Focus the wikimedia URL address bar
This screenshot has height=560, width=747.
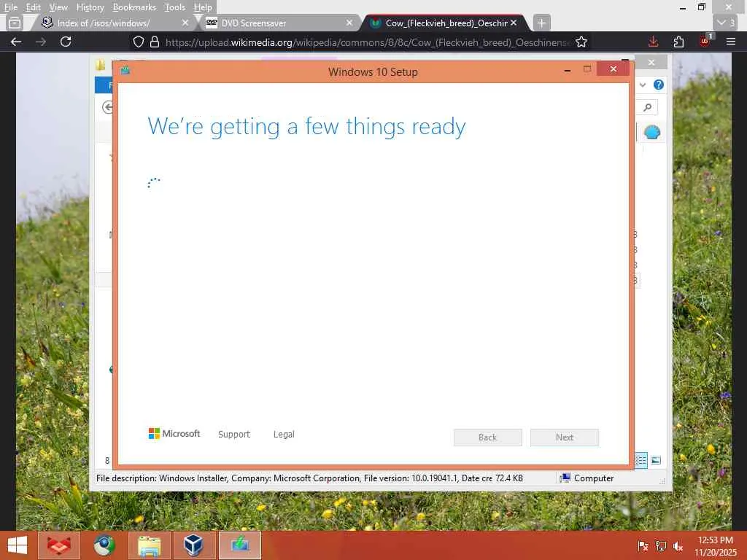pos(367,42)
